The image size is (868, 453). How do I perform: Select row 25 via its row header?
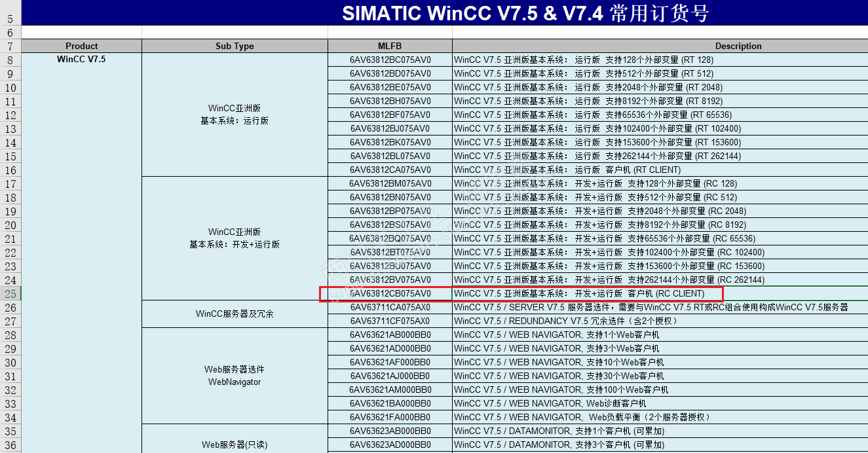pyautogui.click(x=10, y=293)
